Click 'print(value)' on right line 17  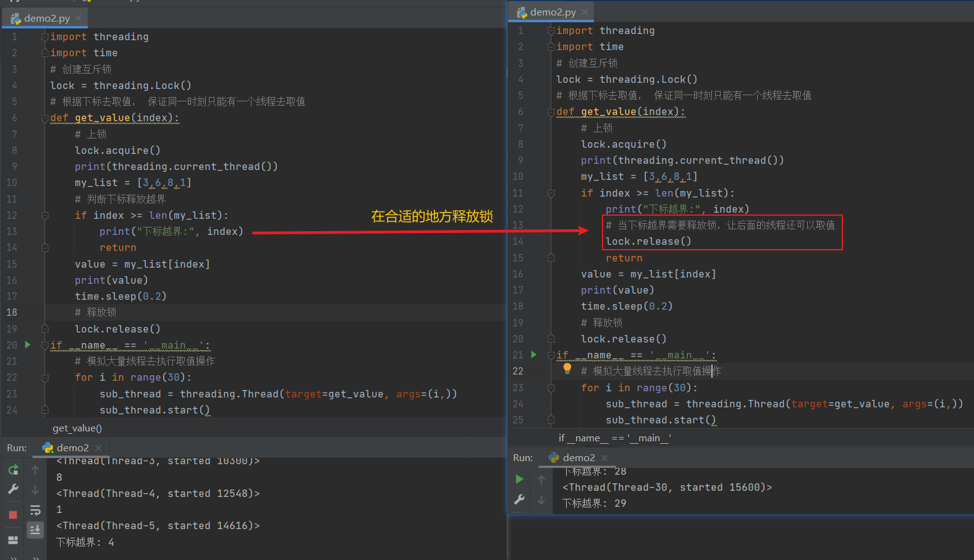pyautogui.click(x=617, y=290)
